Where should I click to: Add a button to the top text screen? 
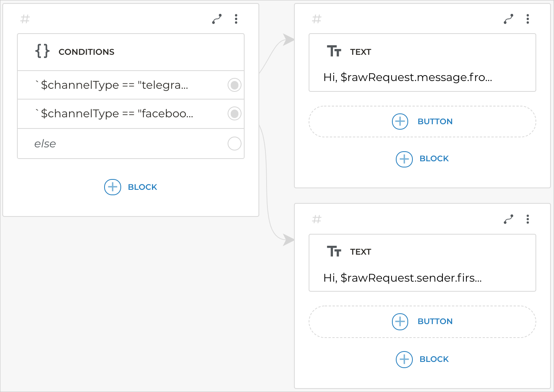(422, 122)
